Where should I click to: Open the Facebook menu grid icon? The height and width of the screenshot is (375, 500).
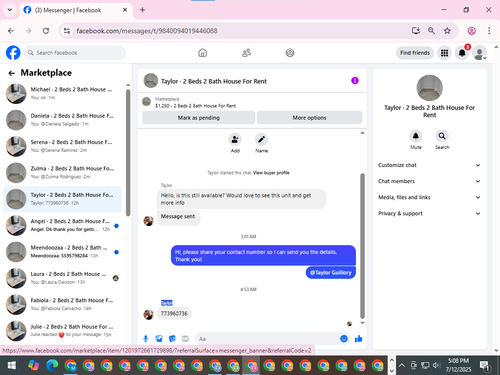click(444, 53)
